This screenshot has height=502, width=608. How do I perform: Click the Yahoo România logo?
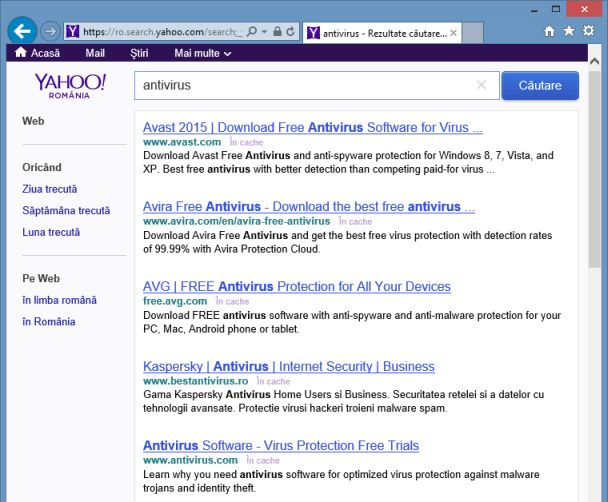click(x=70, y=86)
